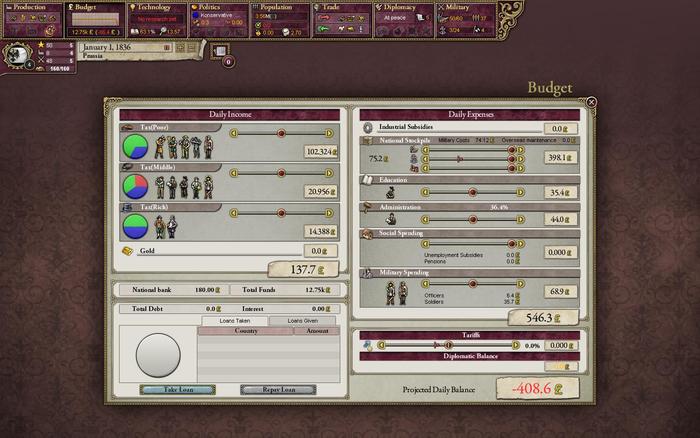Raise Tariffs with right arrow
The image size is (700, 438).
coord(516,345)
